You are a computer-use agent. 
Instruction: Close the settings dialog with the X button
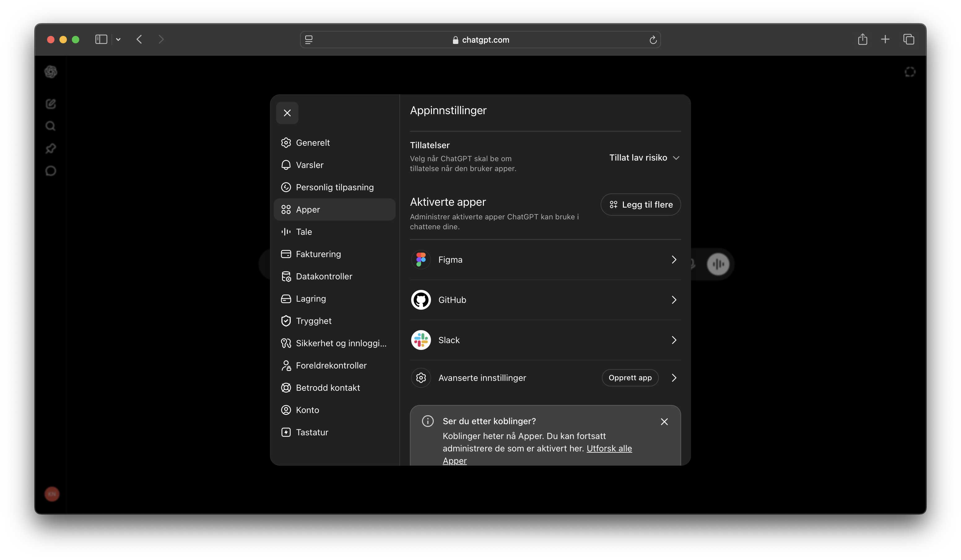(287, 113)
